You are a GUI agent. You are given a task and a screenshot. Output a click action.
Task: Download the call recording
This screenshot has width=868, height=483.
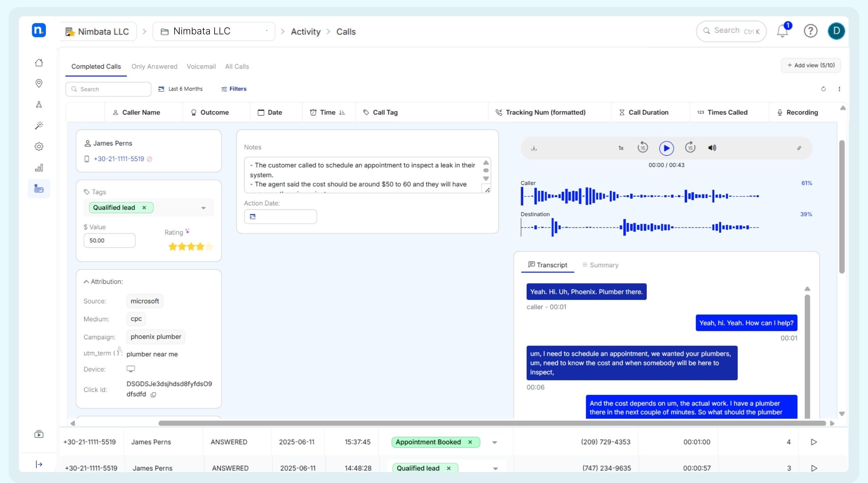click(534, 148)
